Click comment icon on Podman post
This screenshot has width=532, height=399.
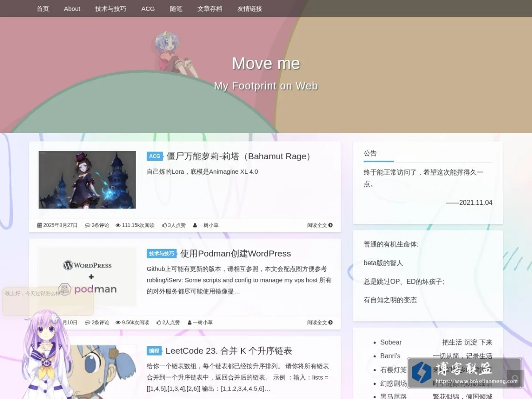(x=87, y=322)
